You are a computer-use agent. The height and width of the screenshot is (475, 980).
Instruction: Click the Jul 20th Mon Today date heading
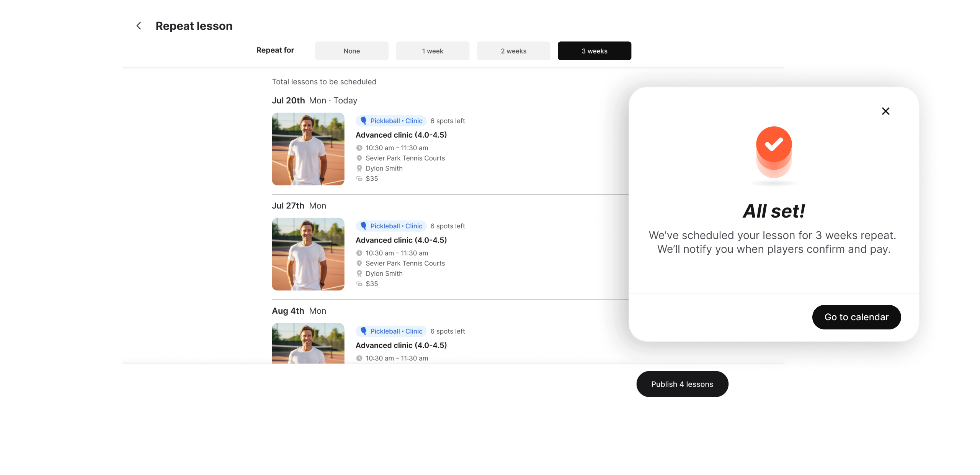(x=314, y=100)
